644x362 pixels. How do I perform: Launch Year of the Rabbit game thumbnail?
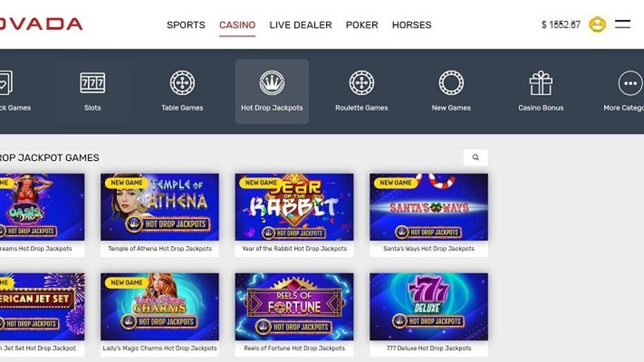[294, 207]
